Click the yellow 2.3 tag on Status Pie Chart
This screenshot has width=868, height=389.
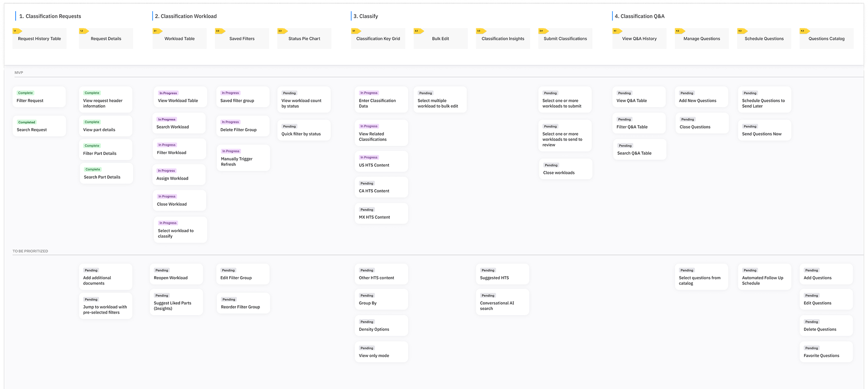pos(283,31)
